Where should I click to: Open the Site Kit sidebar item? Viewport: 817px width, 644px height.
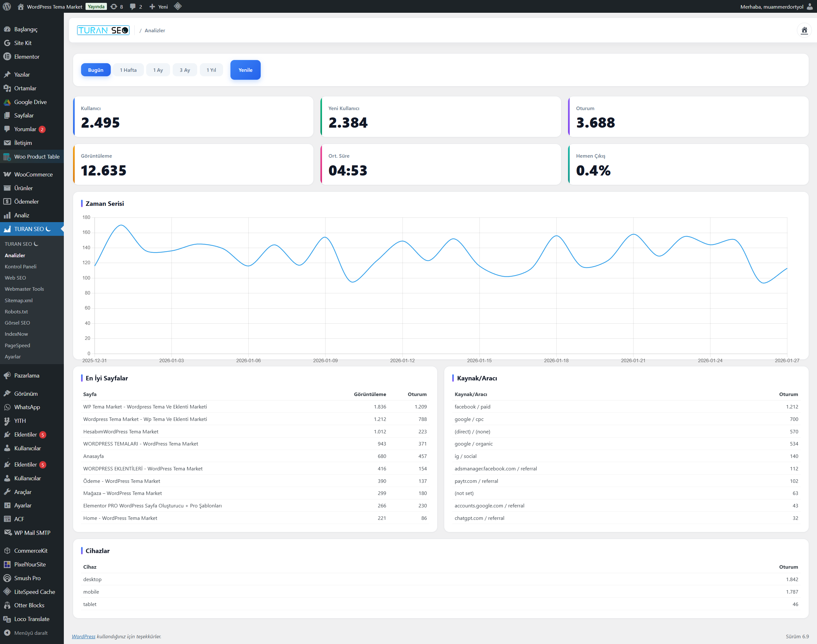click(x=23, y=43)
